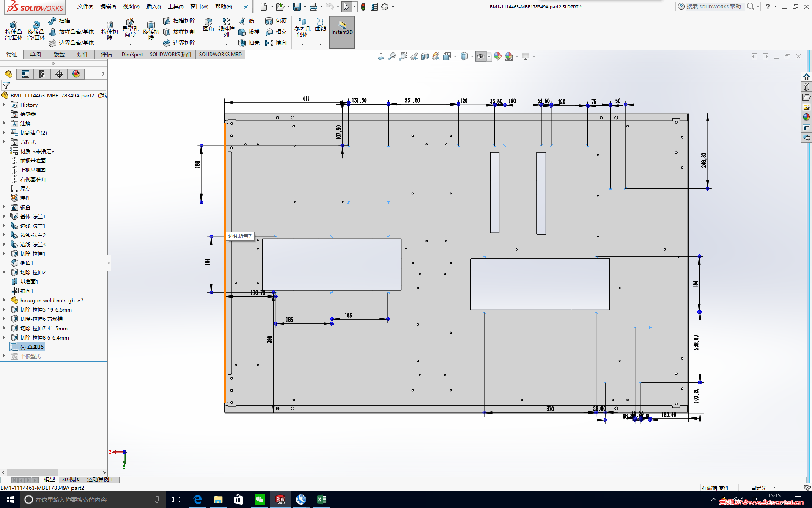Open the FeatureManager design tree tab

[x=8, y=74]
